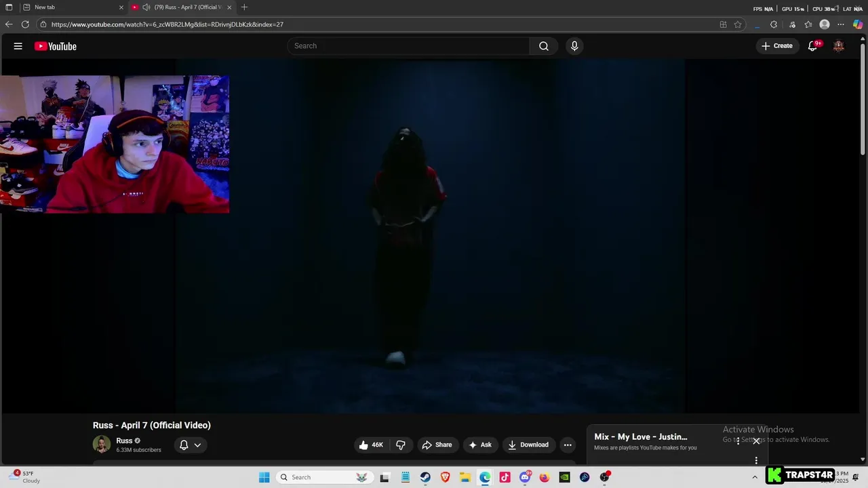The height and width of the screenshot is (488, 868).
Task: Reload the page with refresh icon
Action: 25,24
